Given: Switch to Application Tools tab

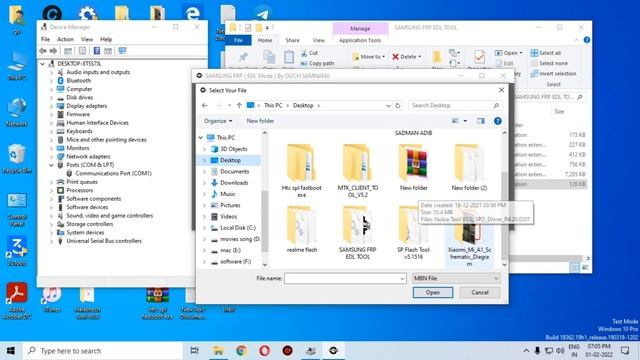Looking at the screenshot, I should 360,40.
